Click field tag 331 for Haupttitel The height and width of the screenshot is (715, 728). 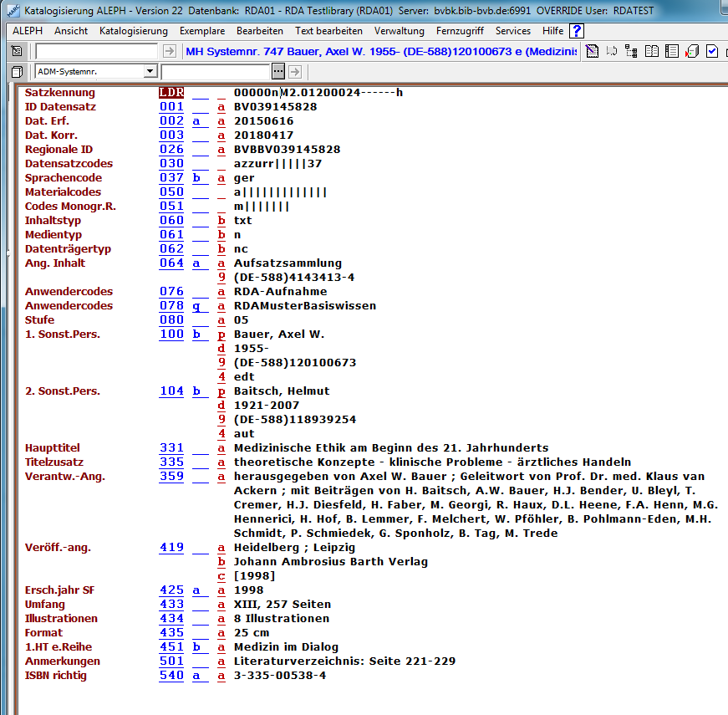(x=171, y=448)
